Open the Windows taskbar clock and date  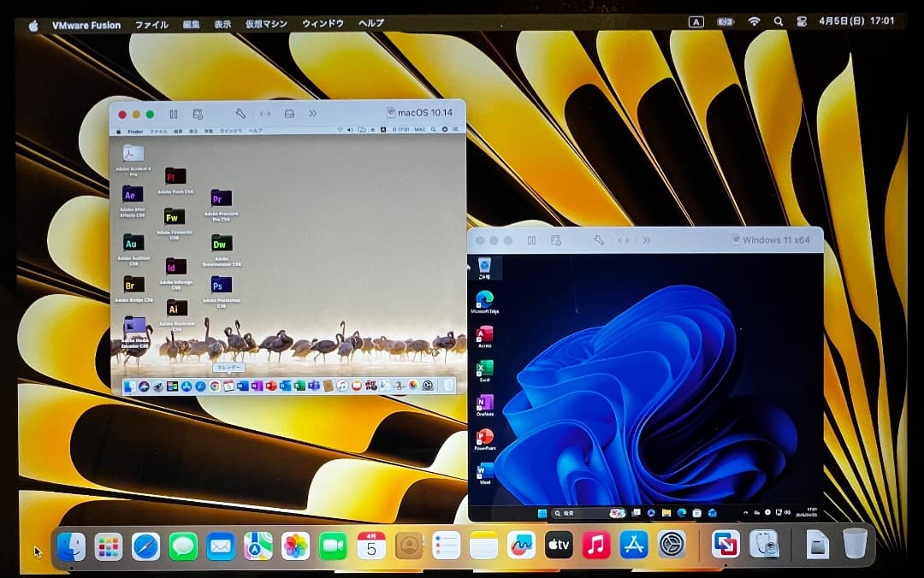click(x=806, y=511)
